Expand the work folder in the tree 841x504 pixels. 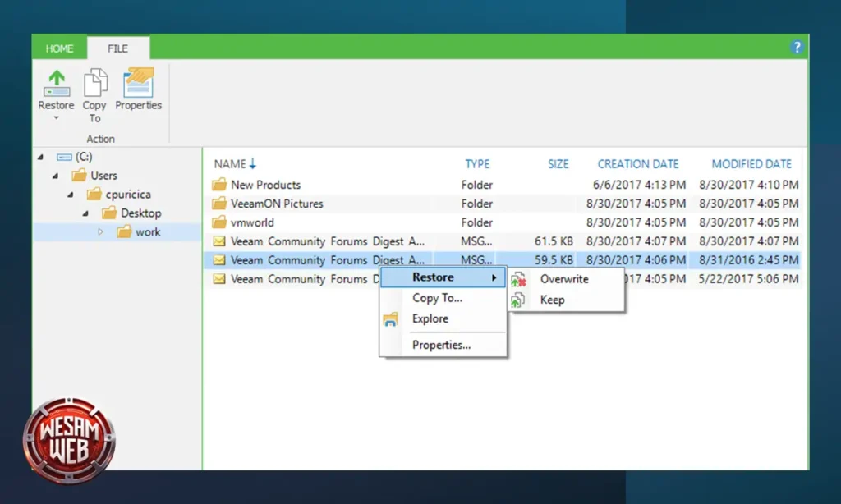click(x=101, y=231)
